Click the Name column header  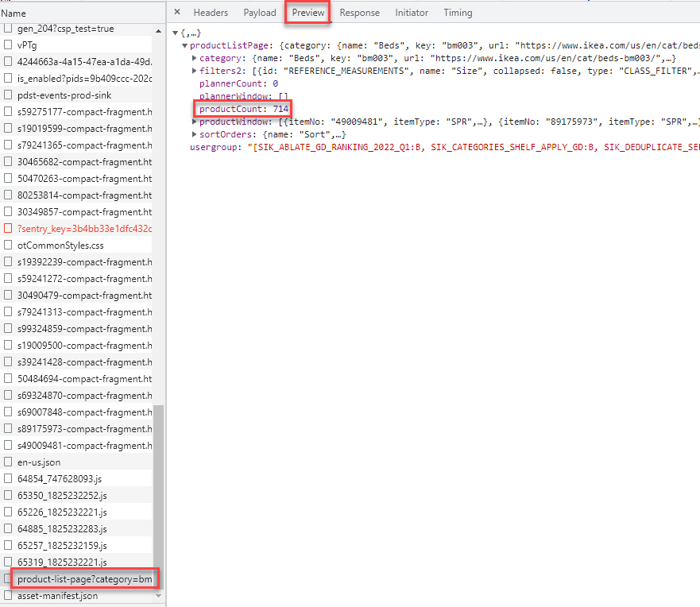coord(14,14)
